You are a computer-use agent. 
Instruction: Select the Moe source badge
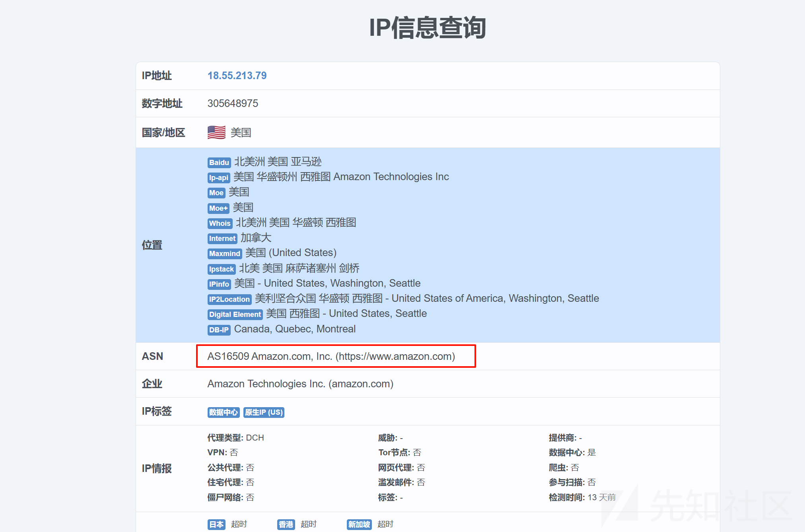coord(216,193)
